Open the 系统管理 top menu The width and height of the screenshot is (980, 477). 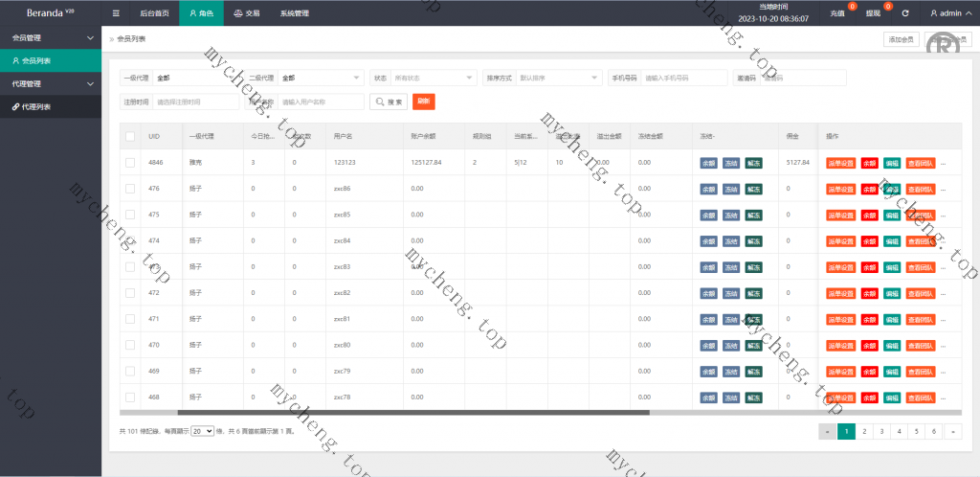click(x=294, y=13)
